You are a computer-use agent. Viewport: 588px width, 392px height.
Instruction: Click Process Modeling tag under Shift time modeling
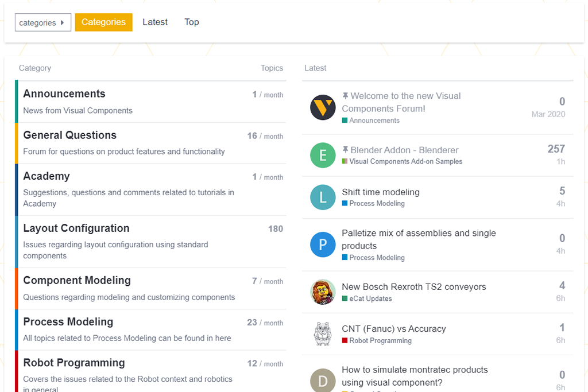tap(373, 204)
